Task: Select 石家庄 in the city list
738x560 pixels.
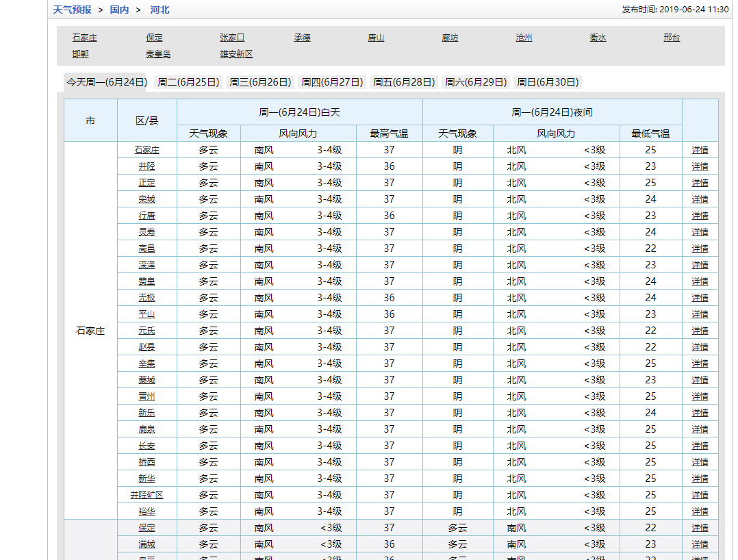Action: coord(85,38)
